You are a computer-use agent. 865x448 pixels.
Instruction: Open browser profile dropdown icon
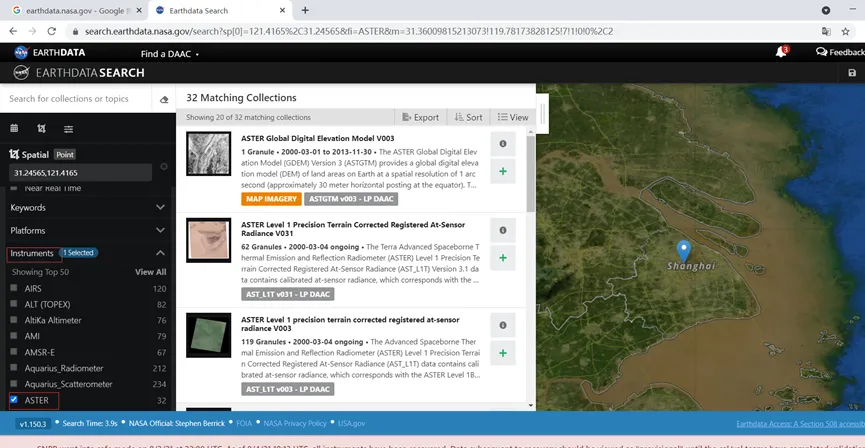point(826,10)
